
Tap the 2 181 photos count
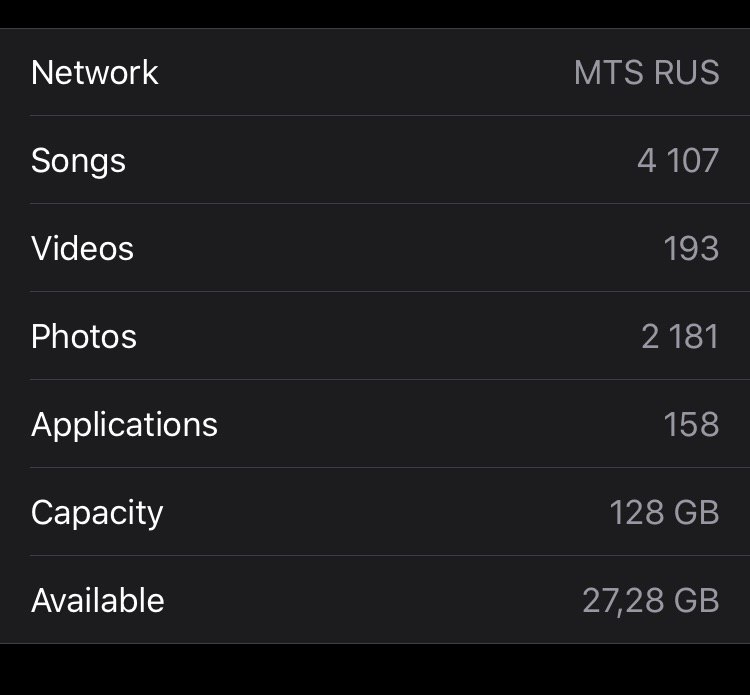coord(680,336)
